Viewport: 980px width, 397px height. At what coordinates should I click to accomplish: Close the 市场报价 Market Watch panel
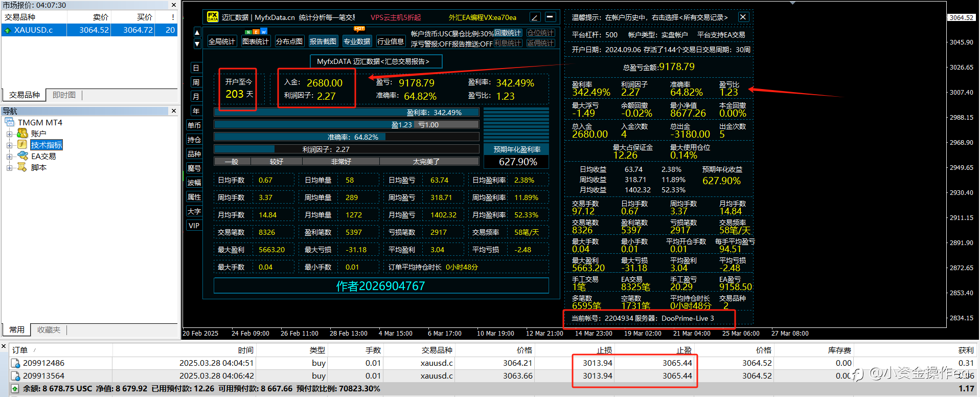click(x=174, y=5)
